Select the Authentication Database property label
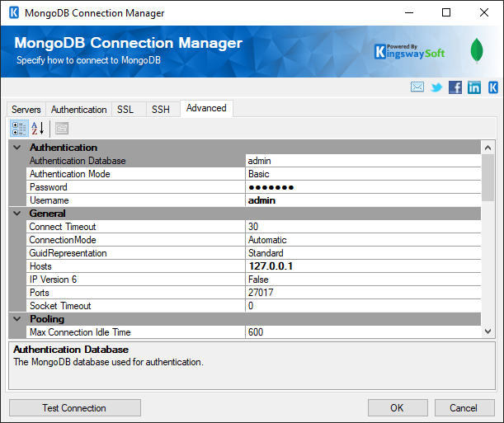This screenshot has height=423, width=504. [x=135, y=161]
